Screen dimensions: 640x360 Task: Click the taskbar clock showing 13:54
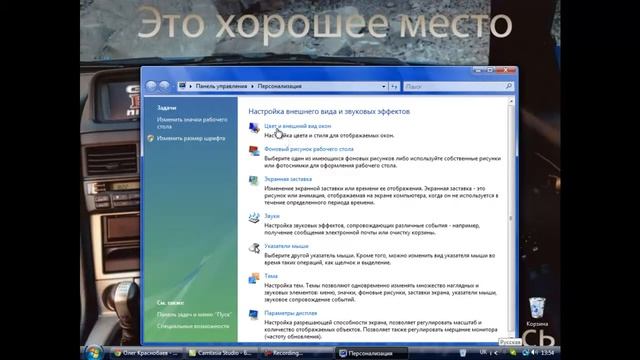coord(547,353)
